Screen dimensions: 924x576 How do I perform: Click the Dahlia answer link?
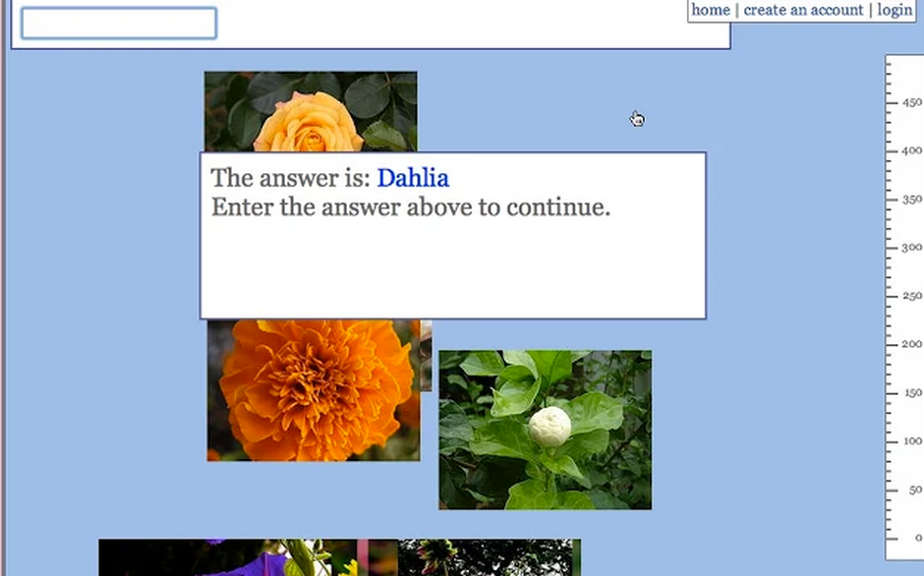point(413,178)
